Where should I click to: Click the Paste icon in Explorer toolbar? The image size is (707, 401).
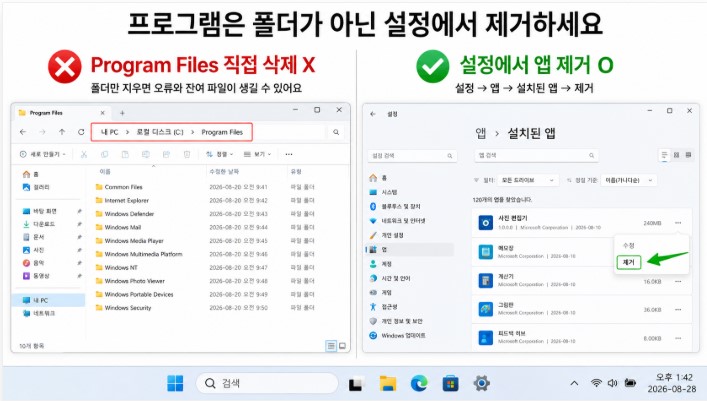coord(125,154)
